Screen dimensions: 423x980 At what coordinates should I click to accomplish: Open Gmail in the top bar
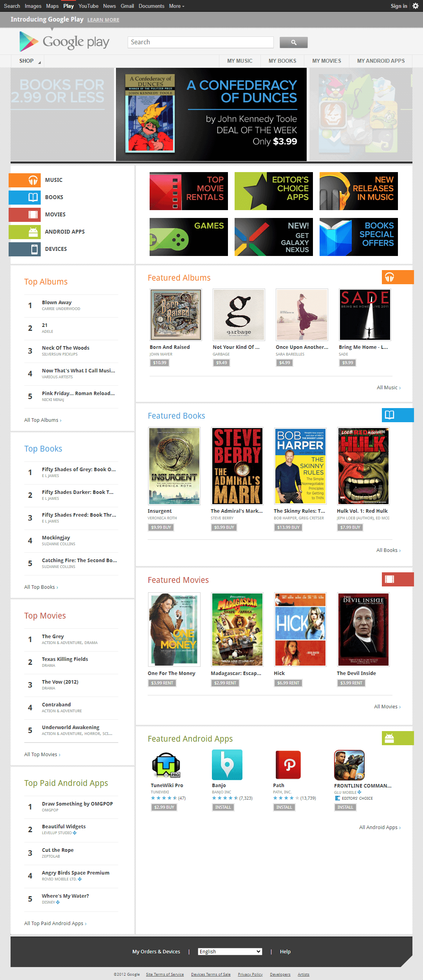point(127,6)
